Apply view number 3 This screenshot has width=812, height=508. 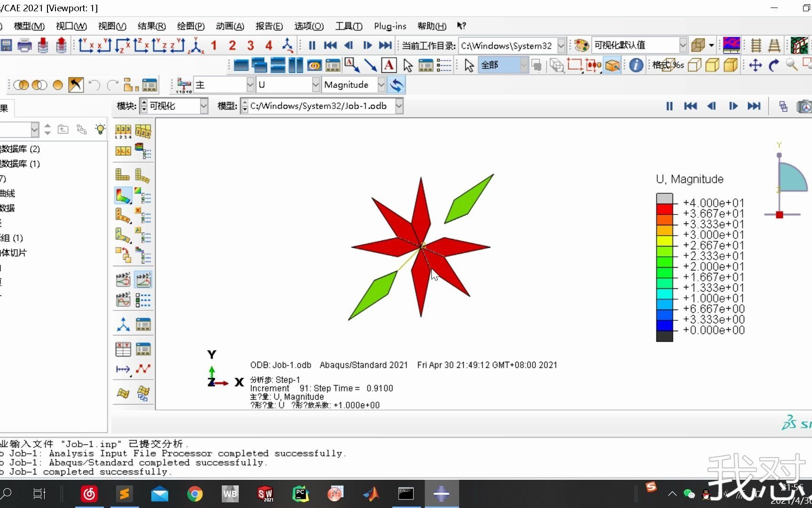click(250, 45)
